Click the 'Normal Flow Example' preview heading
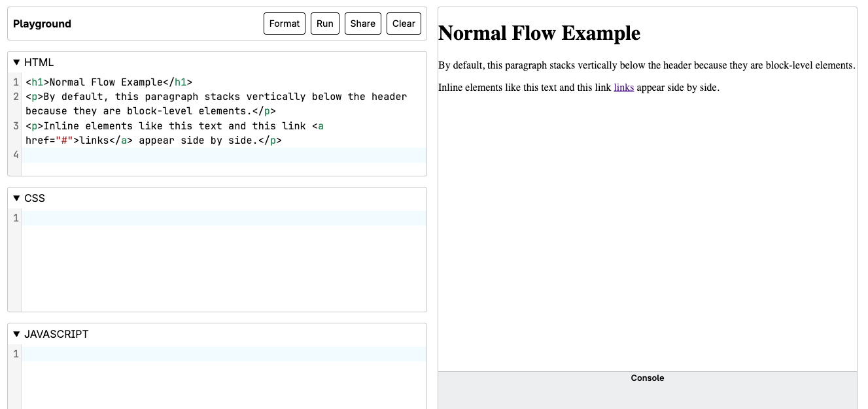 (539, 33)
